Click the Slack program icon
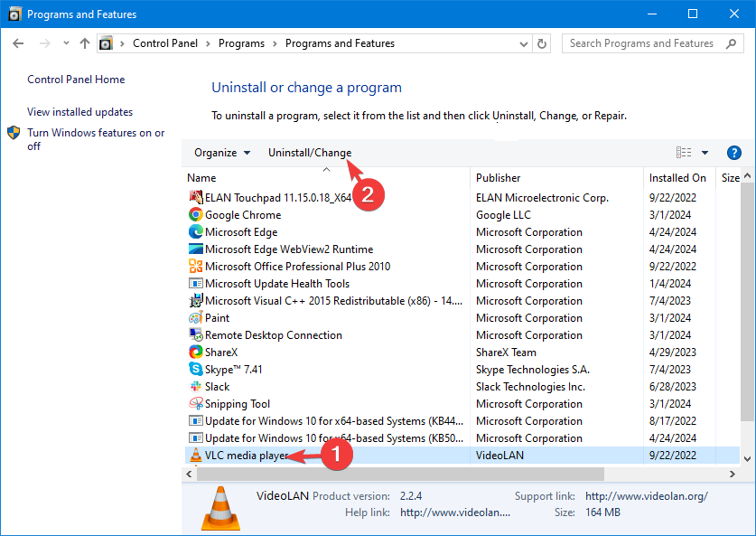The image size is (756, 536). coord(195,387)
